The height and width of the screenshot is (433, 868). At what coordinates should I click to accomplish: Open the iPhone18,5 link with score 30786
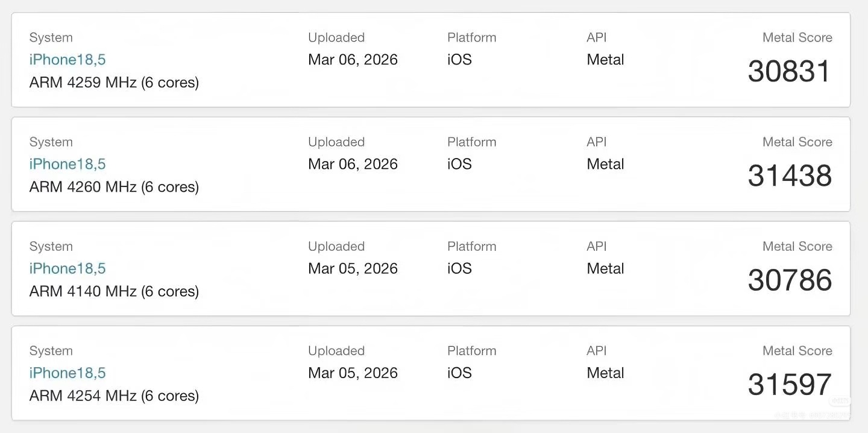tap(68, 268)
